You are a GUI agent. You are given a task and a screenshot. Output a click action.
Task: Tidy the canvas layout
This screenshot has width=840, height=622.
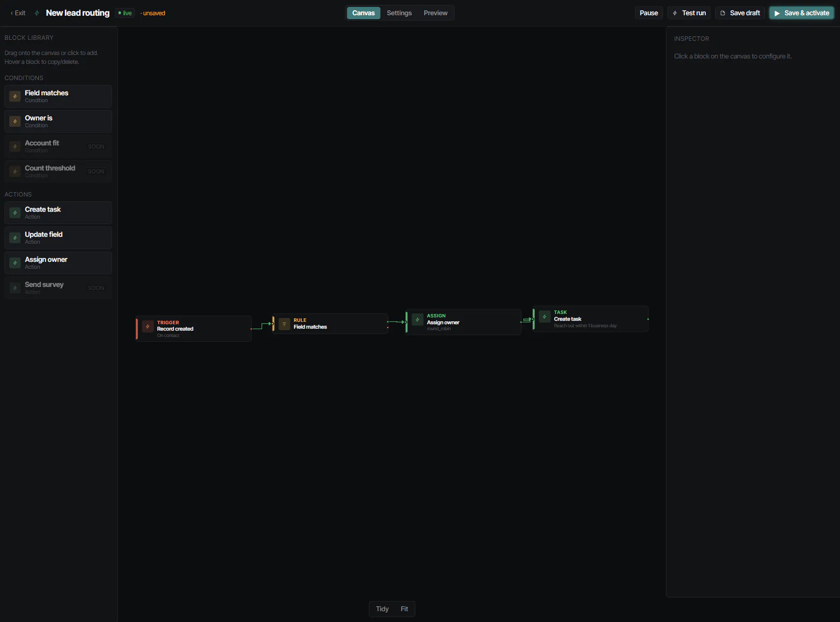point(382,609)
